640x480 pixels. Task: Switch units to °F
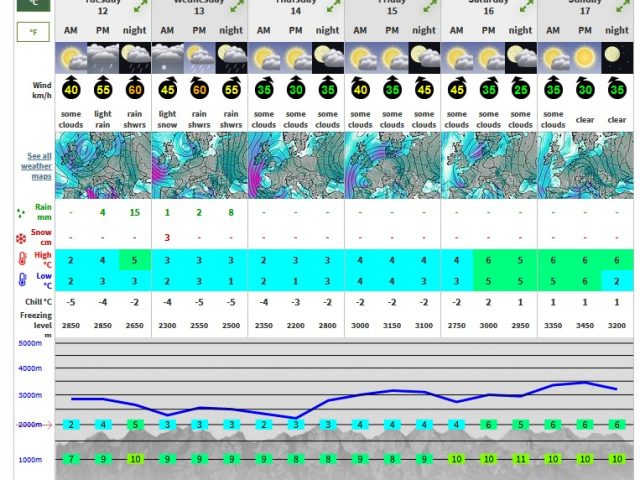click(x=33, y=32)
